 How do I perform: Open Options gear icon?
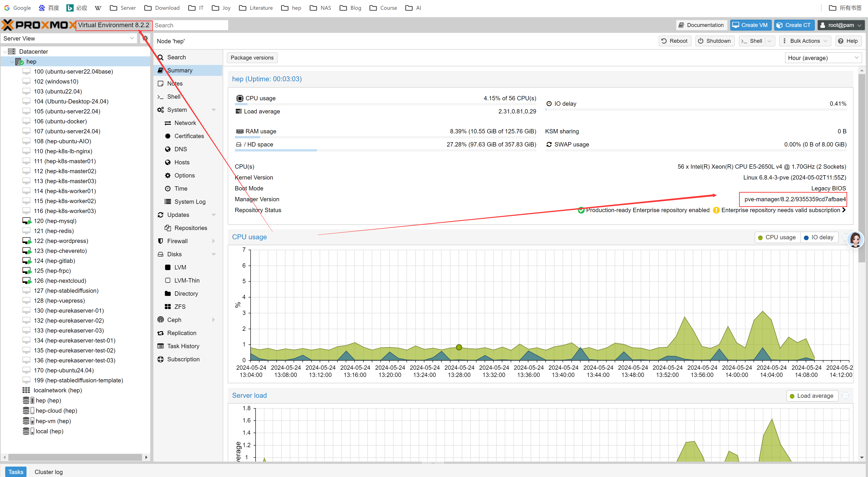167,175
